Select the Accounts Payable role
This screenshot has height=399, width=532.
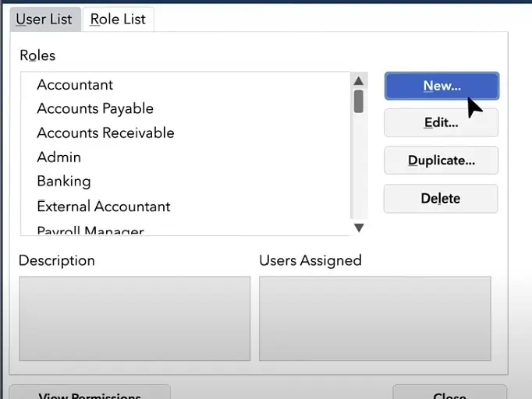95,109
